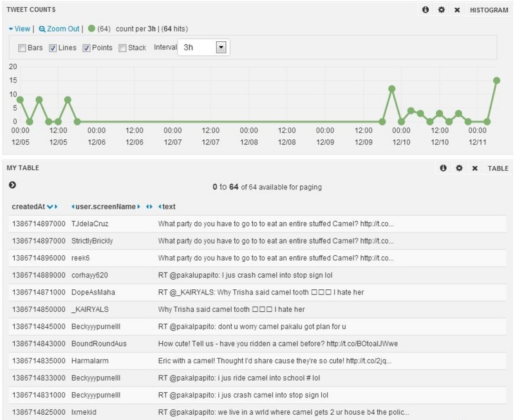Click the '0 to 64 of 64 available' paging text
The width and height of the screenshot is (515, 420).
[x=267, y=187]
